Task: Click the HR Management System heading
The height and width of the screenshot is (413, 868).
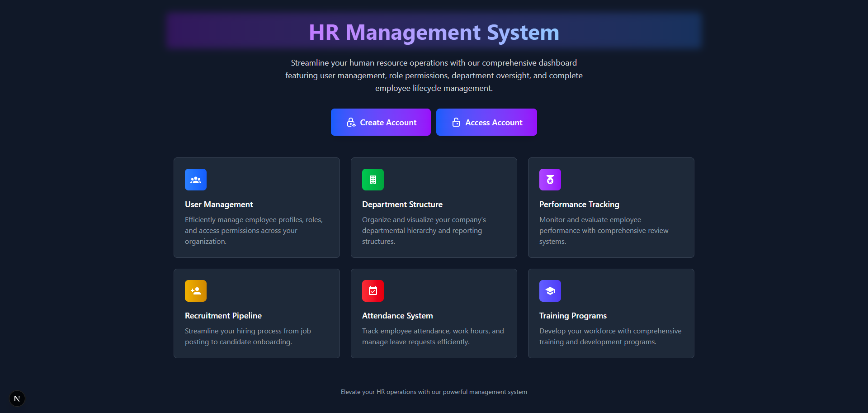Action: (x=434, y=33)
